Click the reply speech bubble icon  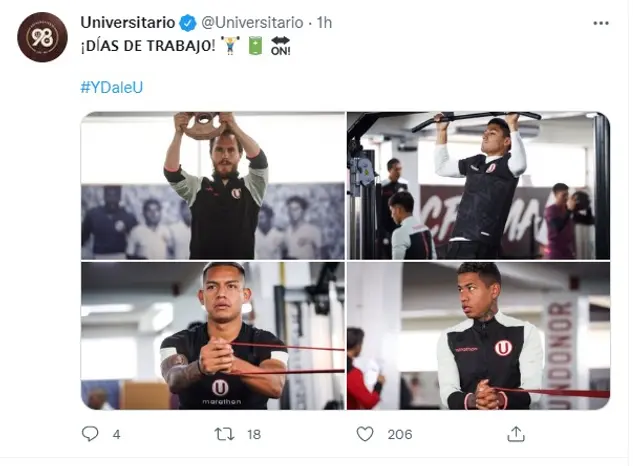click(90, 434)
